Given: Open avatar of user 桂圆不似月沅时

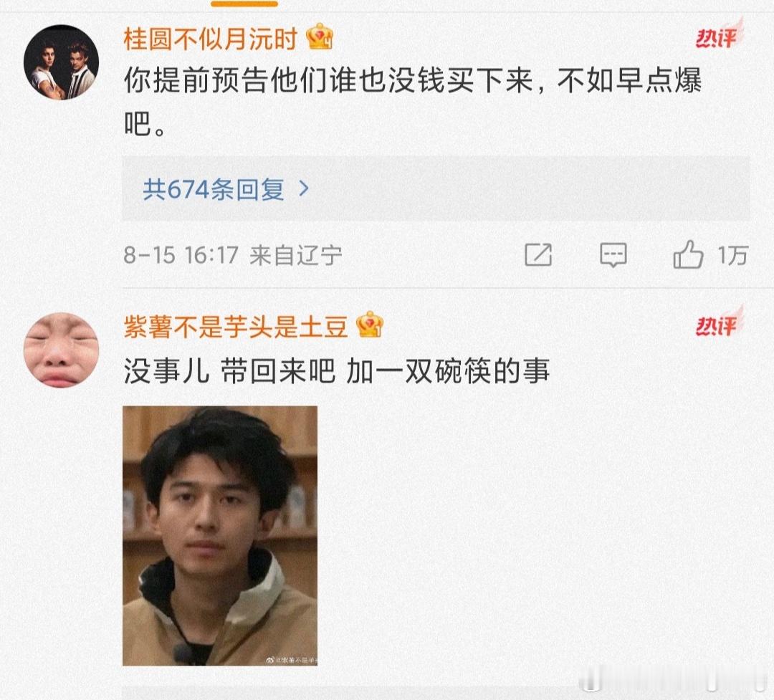Looking at the screenshot, I should [61, 62].
